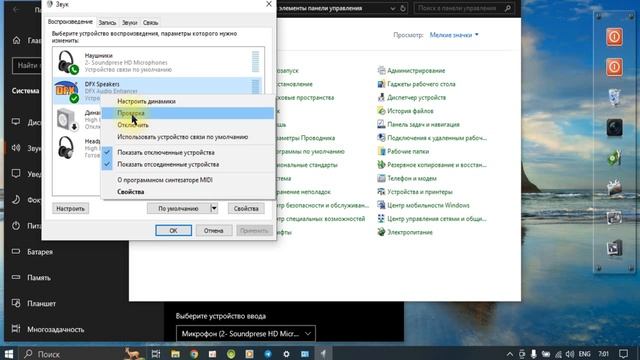The image size is (640, 360).
Task: Switch to the Запись tab
Action: click(x=107, y=22)
